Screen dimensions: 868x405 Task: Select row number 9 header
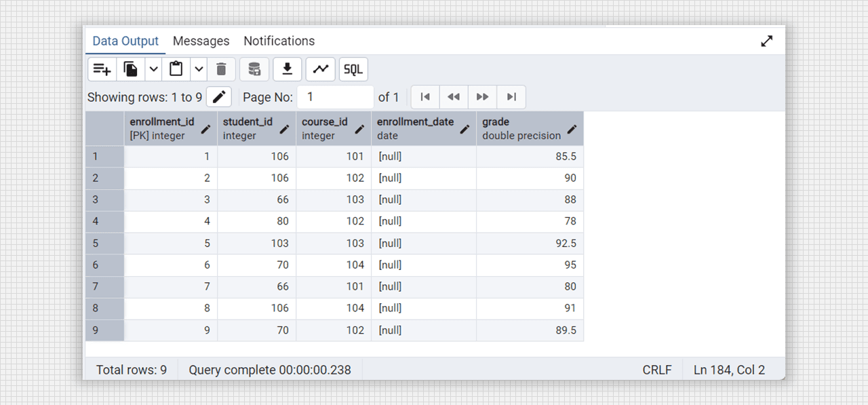coord(105,330)
